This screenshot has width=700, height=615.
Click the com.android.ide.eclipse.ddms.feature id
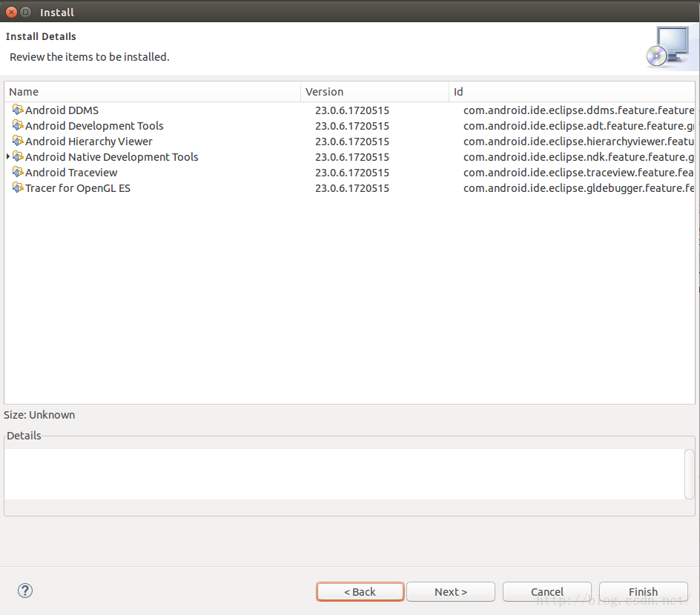578,110
